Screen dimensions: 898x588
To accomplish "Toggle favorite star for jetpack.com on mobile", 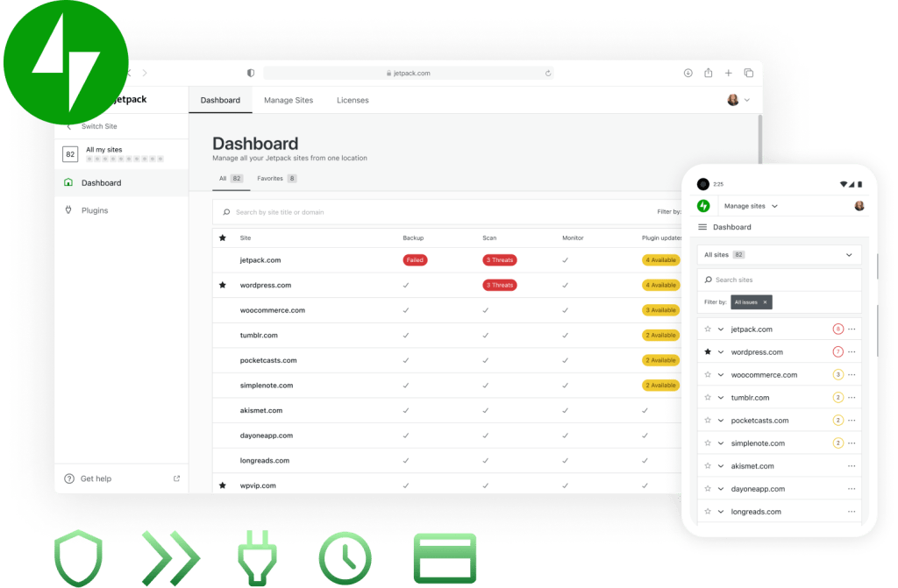I will point(708,329).
